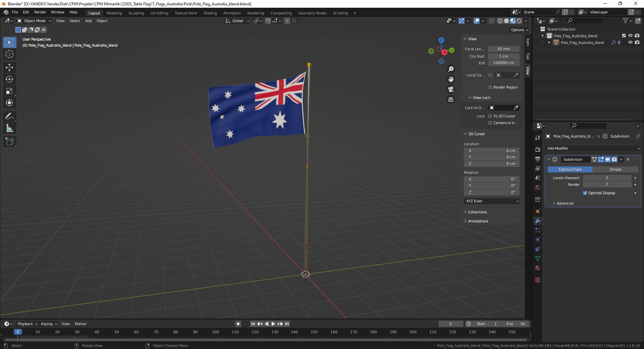Uncheck the collection exclude checkbox in the outliner

624,36
